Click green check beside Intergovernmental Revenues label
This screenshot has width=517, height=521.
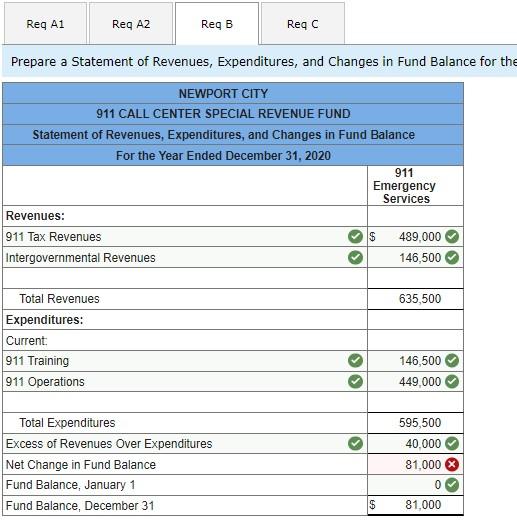355,257
